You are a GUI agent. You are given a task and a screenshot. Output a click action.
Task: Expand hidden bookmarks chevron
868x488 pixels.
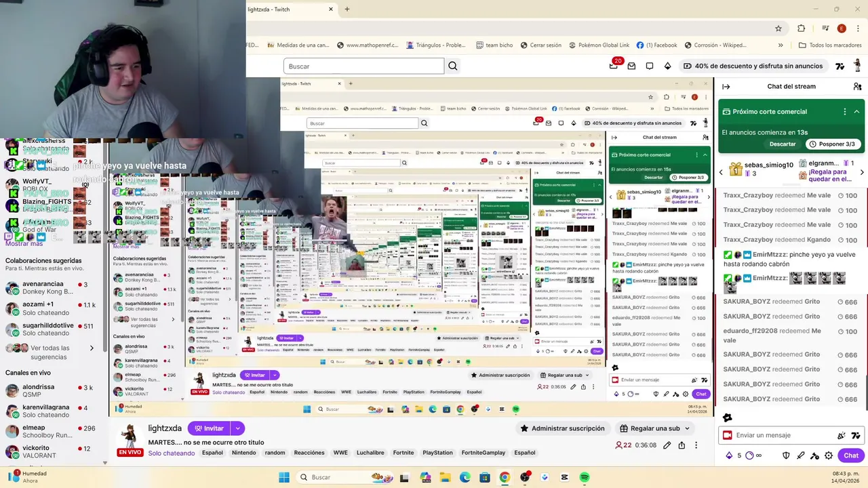tap(781, 45)
